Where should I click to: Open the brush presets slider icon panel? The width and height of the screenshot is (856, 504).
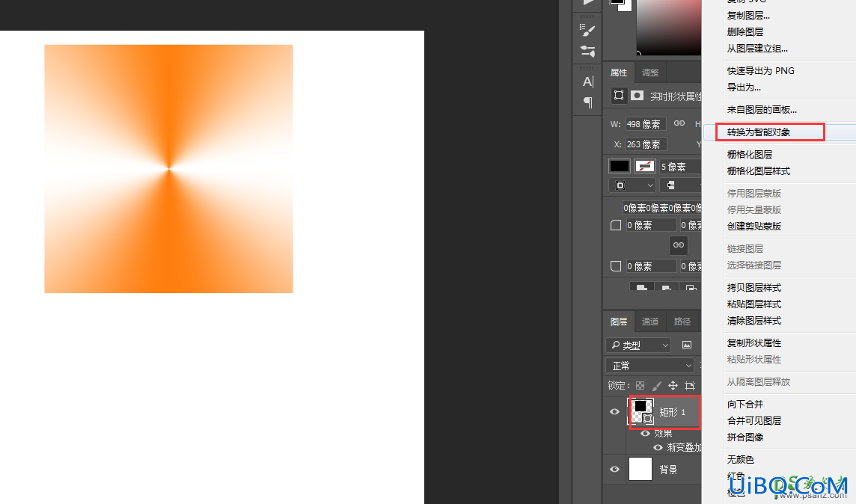(x=587, y=52)
